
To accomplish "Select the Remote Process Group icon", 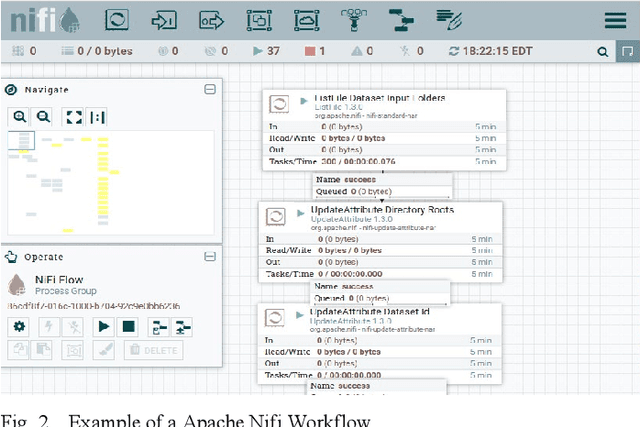I will pyautogui.click(x=307, y=20).
